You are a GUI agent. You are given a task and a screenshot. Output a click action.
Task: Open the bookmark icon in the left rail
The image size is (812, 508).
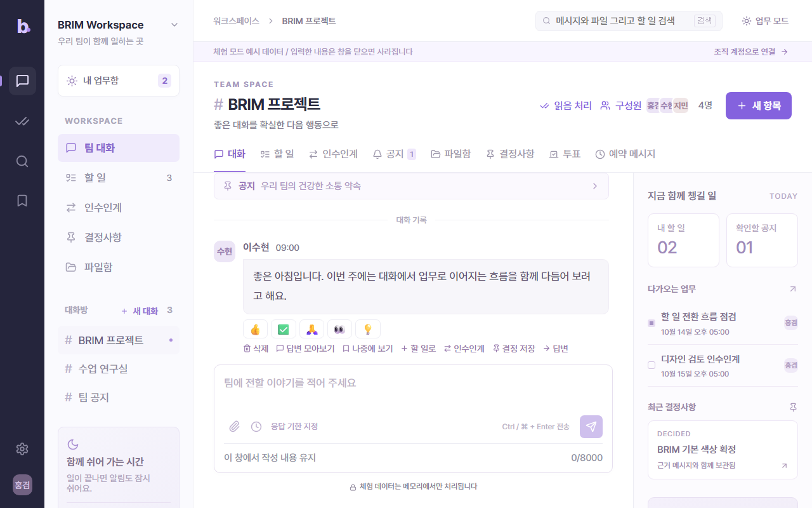click(22, 201)
